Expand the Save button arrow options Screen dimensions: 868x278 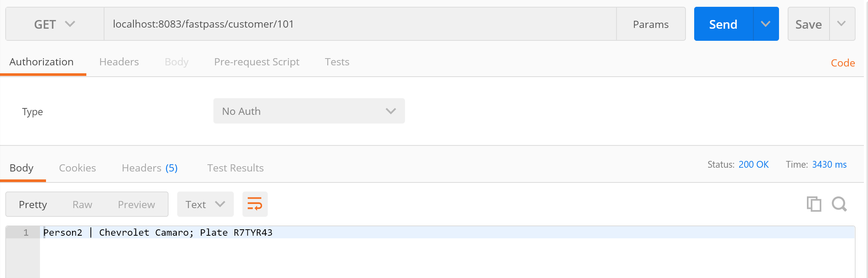(x=842, y=24)
